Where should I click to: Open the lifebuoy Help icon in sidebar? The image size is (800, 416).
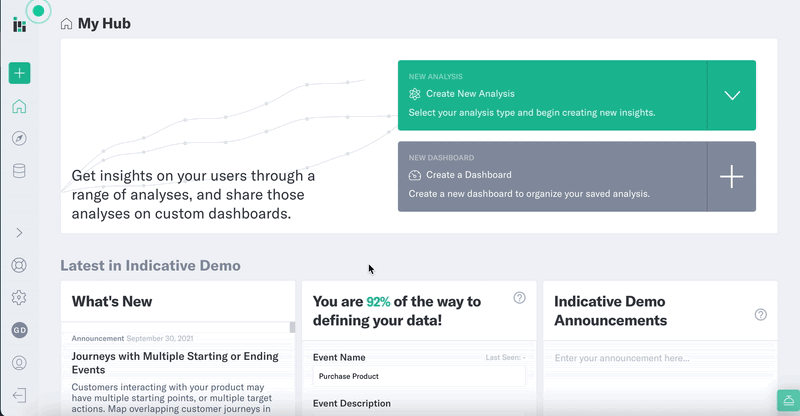19,265
